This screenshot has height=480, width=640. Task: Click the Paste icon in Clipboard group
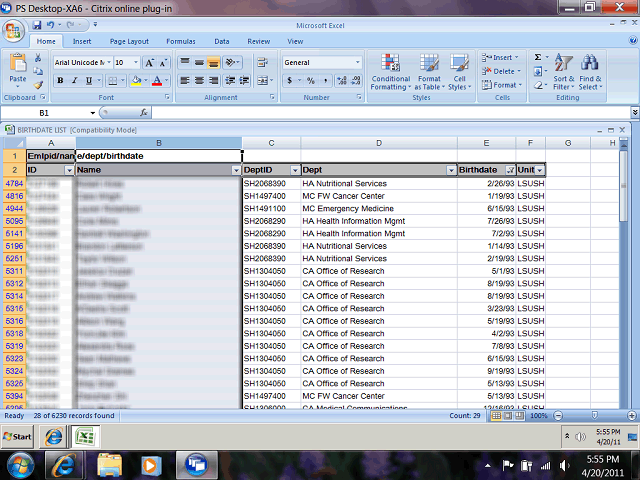pyautogui.click(x=18, y=68)
